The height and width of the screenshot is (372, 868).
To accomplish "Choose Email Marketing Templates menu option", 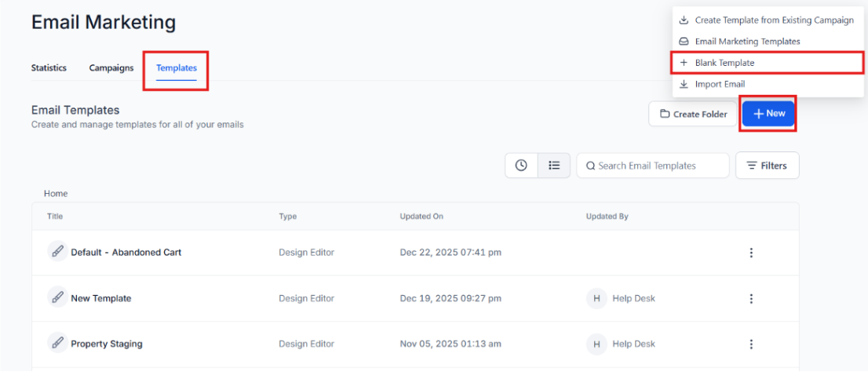I will pyautogui.click(x=746, y=42).
